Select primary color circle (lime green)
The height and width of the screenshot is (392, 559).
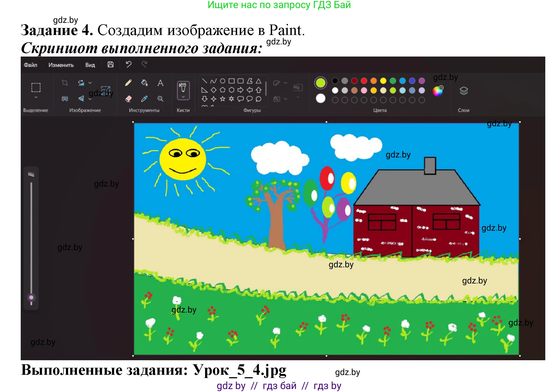pos(320,83)
